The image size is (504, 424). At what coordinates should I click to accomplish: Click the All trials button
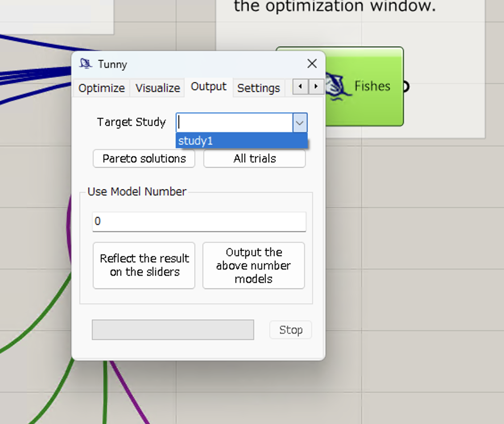click(254, 158)
